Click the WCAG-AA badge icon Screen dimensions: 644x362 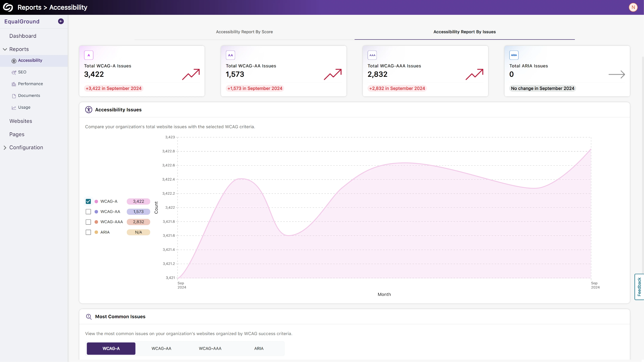click(x=230, y=55)
